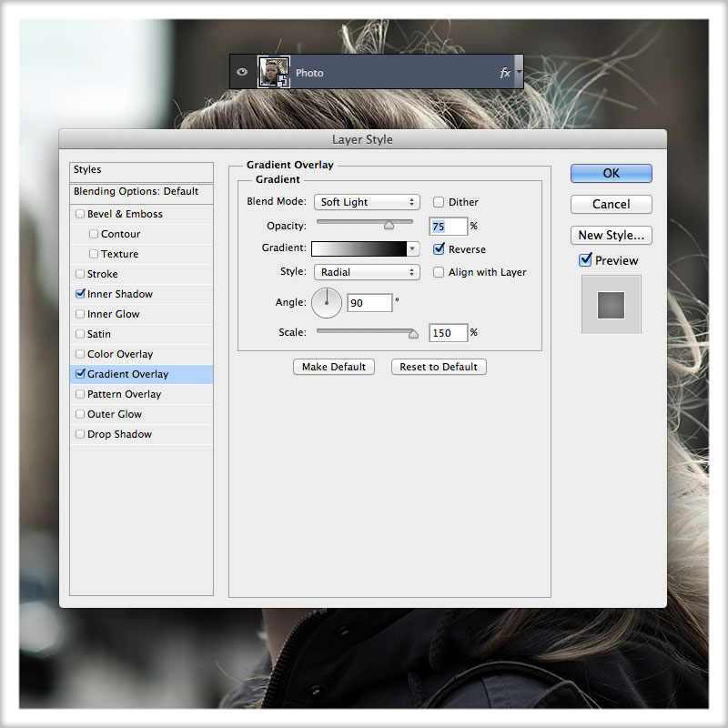Open the effects list arrow beside the fx icon

pyautogui.click(x=517, y=72)
